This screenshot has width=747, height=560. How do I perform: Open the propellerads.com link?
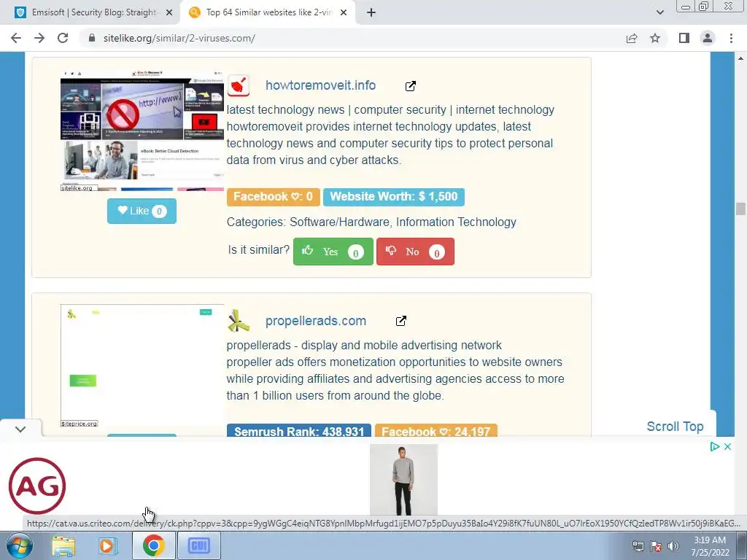(315, 321)
